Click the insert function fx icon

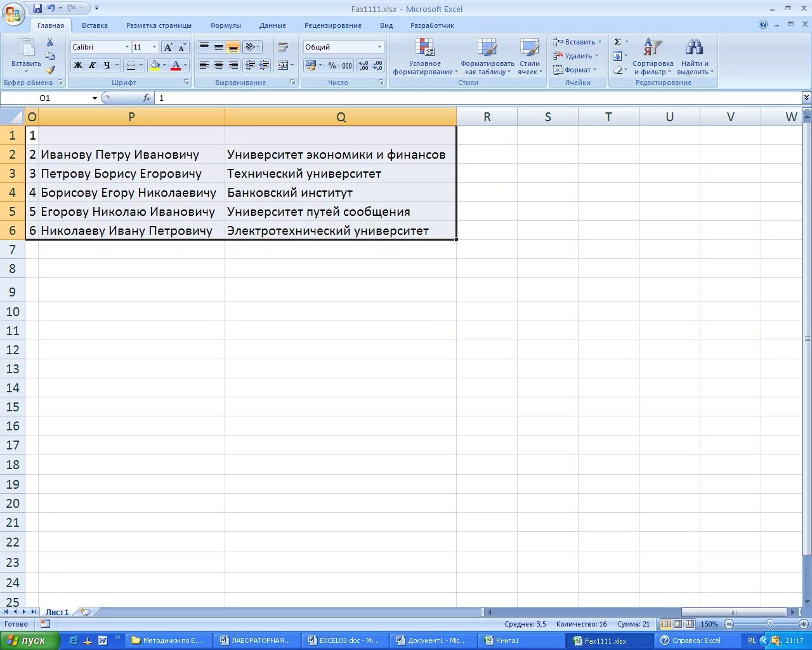click(x=147, y=98)
